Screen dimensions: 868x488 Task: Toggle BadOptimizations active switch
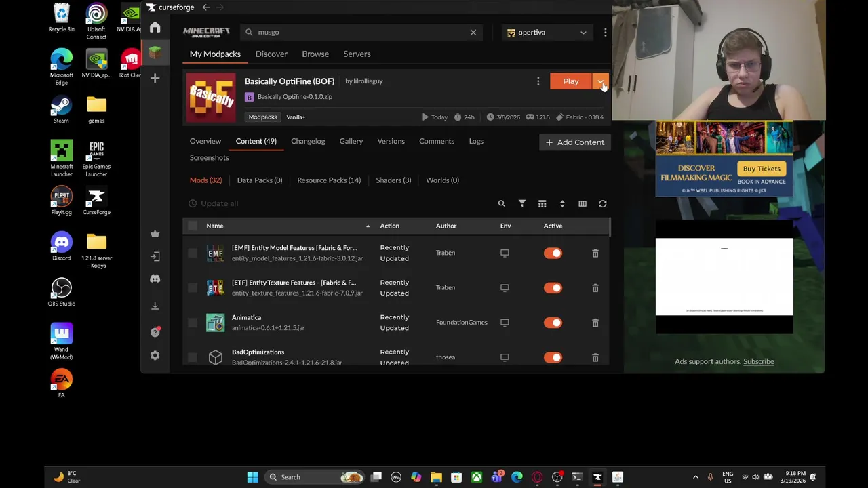553,357
